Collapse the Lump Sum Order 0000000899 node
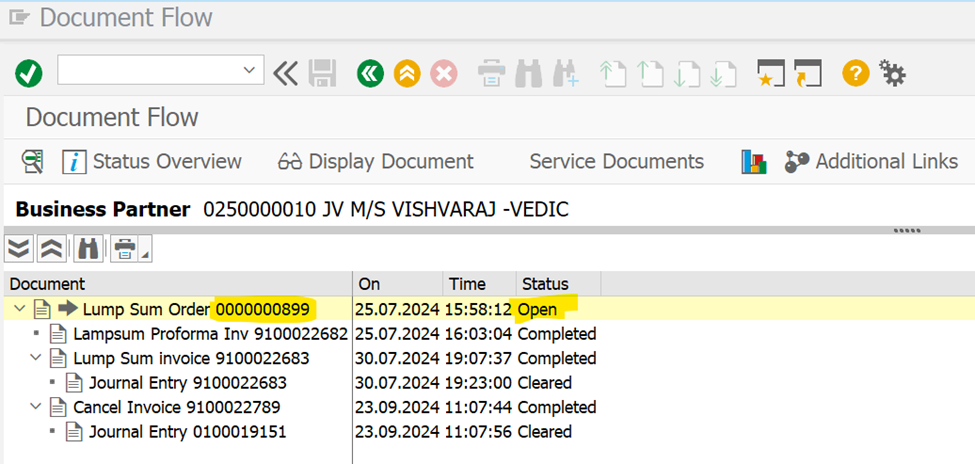 point(20,309)
